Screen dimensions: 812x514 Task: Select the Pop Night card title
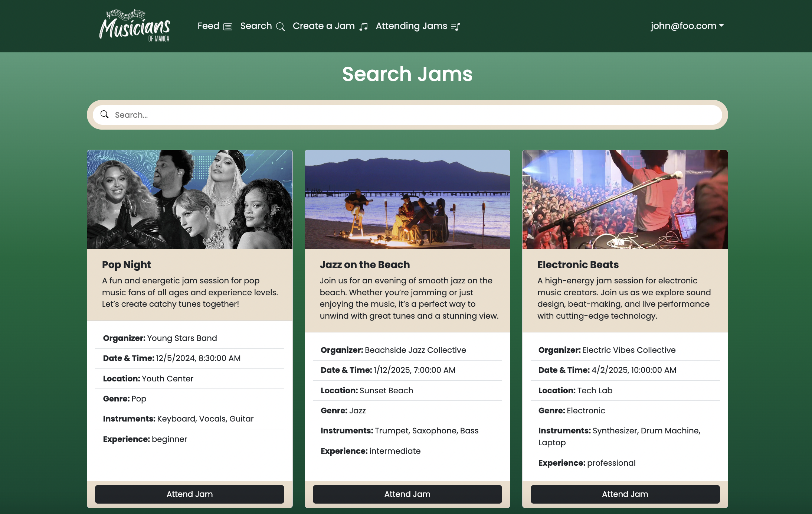[x=127, y=264]
